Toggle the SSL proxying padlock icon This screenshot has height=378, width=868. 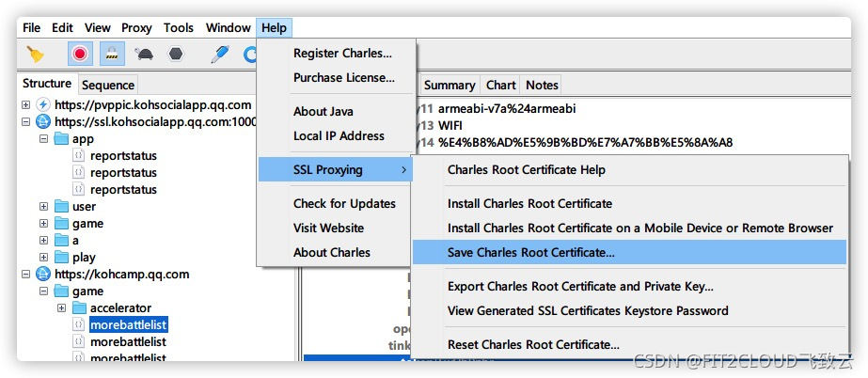112,54
